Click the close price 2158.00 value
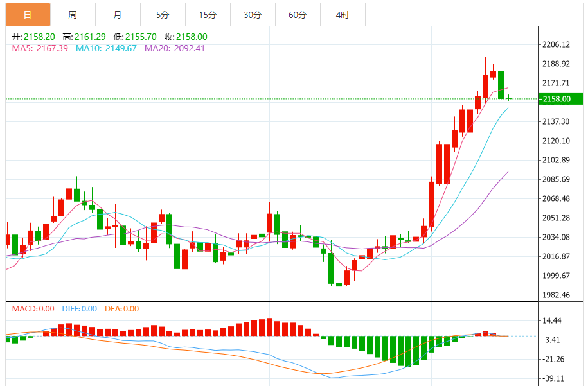Viewport: 588px width, 386px height. pos(192,37)
